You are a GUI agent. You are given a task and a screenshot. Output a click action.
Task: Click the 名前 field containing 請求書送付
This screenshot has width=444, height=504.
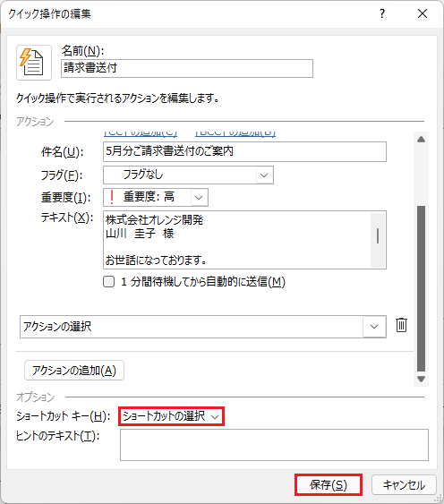(187, 68)
